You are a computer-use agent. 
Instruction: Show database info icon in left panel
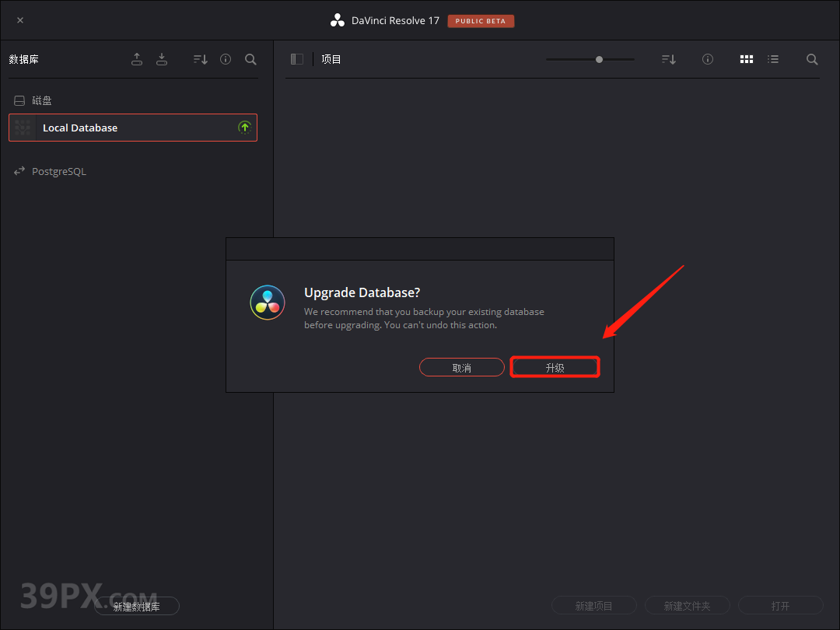coord(226,59)
